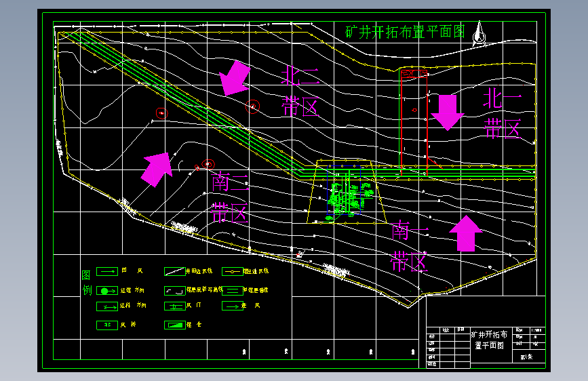Screen dimensions: 588x381
Task: Click the coal seam contour legend symbol
Action: [175, 291]
